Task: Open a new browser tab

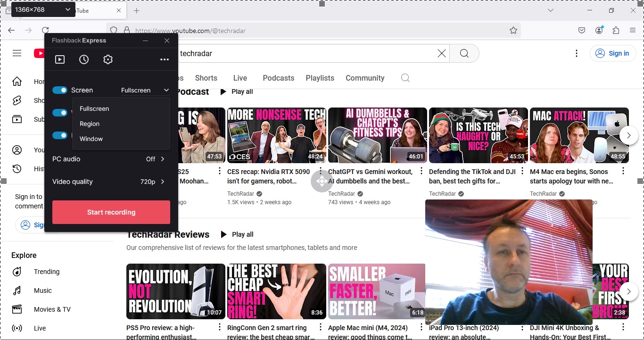Action: (x=137, y=10)
